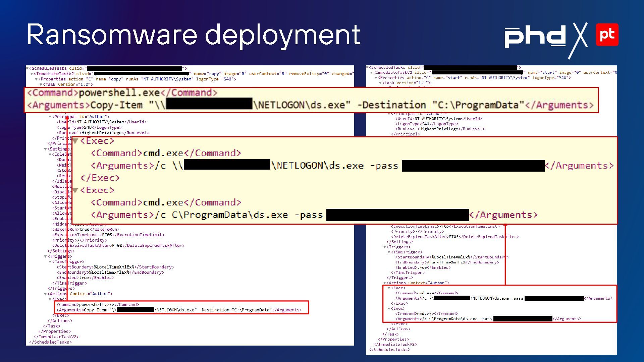
Task: Collapse left panel ScheduledTasks root node
Action: click(27, 68)
